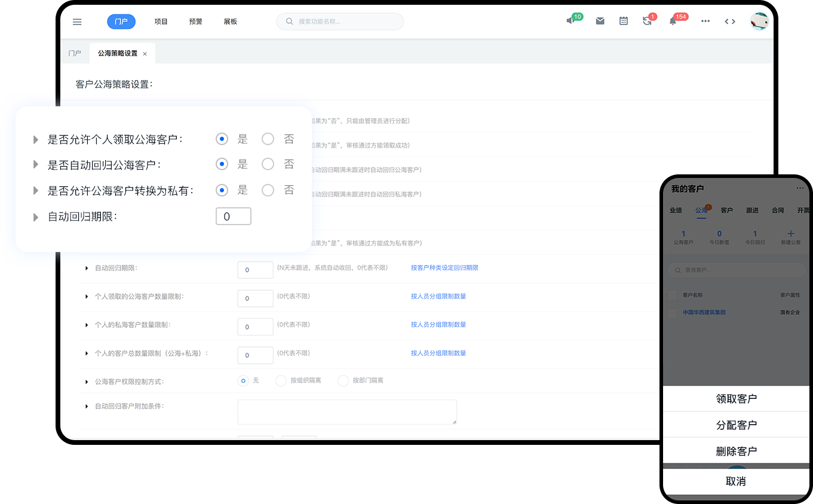813x504 pixels.
Task: Close the 公海策略设置 tab
Action: (x=145, y=54)
